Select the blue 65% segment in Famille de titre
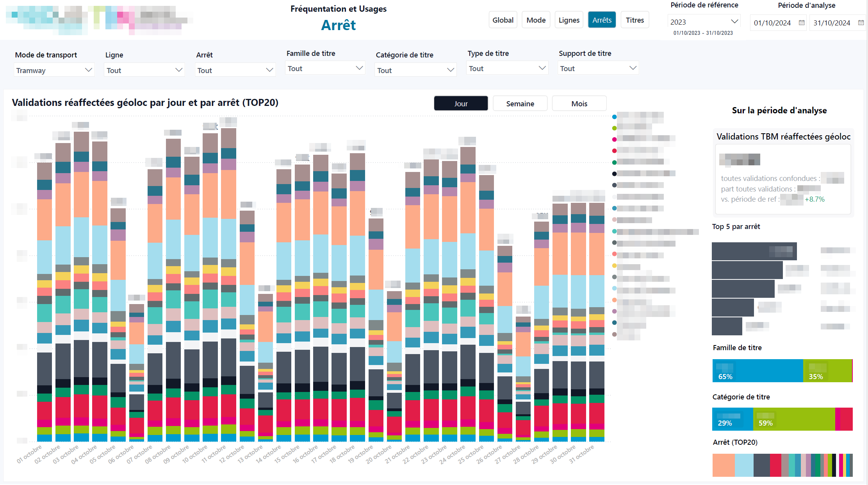Image resolution: width=868 pixels, height=485 pixels. [x=757, y=370]
